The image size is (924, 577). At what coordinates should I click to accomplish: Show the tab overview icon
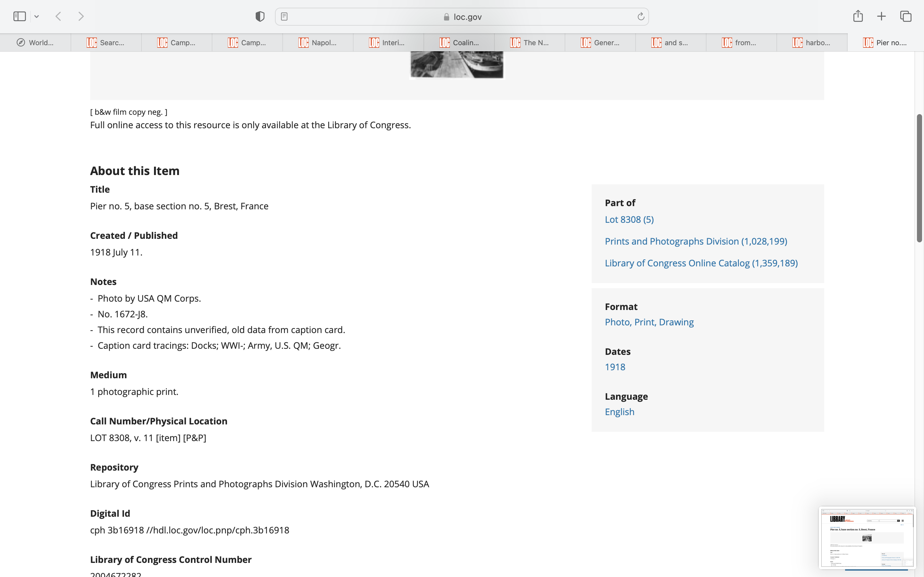pyautogui.click(x=906, y=16)
